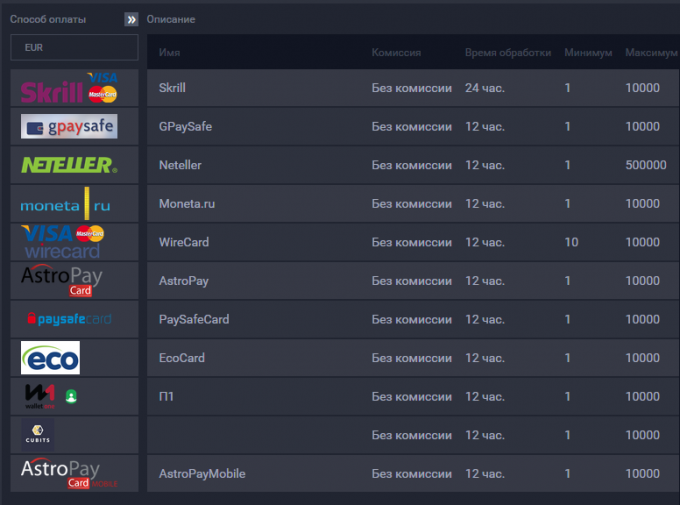This screenshot has height=505, width=680.
Task: Click 12 час. in the GPaySafe row
Action: point(485,126)
